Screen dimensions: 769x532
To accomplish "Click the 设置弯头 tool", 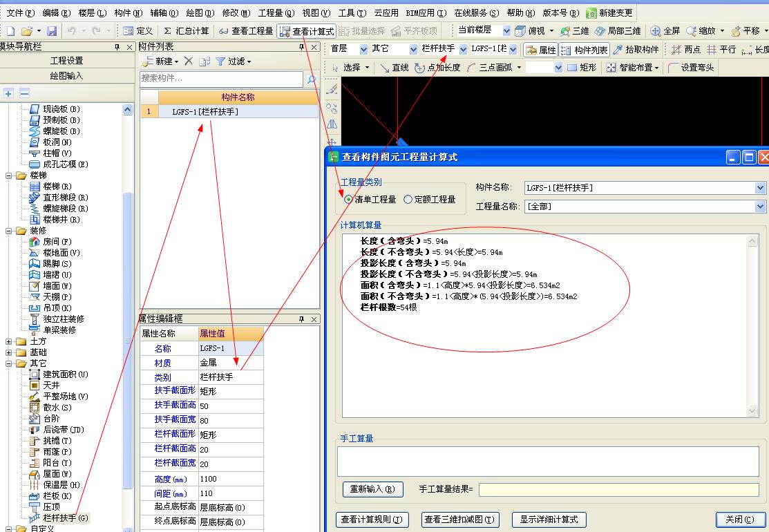I will click(692, 68).
